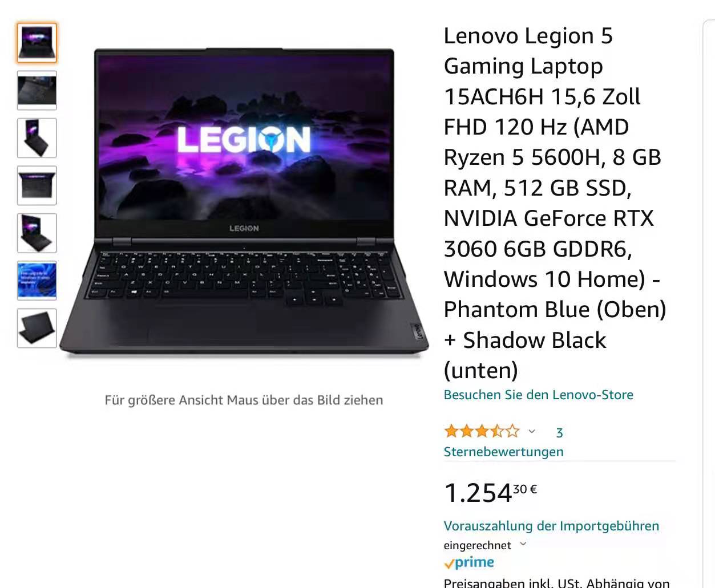Click Vorauszahlung der Importgebühren link
The height and width of the screenshot is (588, 715).
pyautogui.click(x=551, y=526)
